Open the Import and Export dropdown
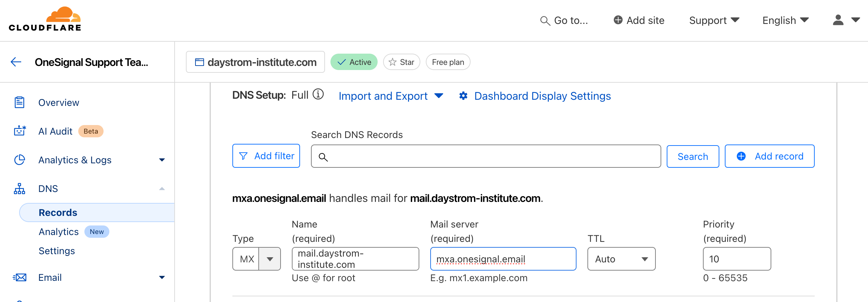This screenshot has width=868, height=302. [x=391, y=96]
